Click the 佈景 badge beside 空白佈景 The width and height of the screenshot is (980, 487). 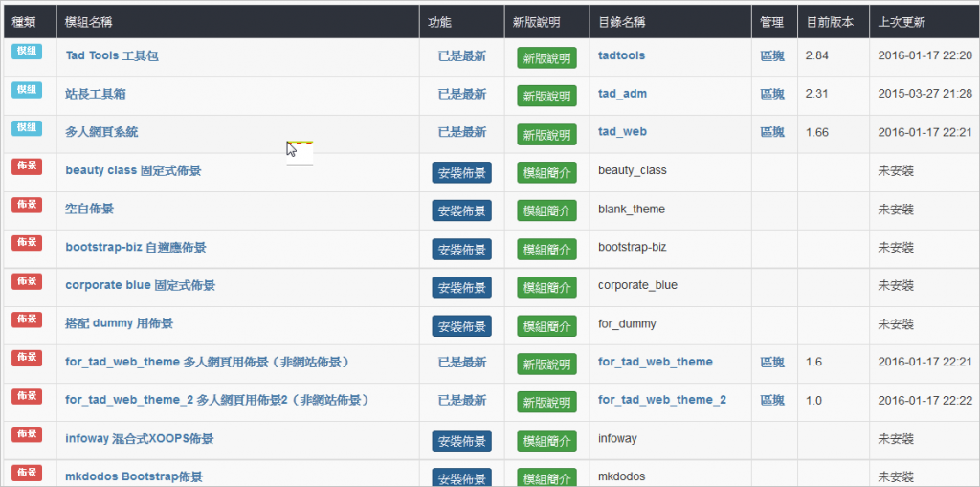click(x=26, y=205)
